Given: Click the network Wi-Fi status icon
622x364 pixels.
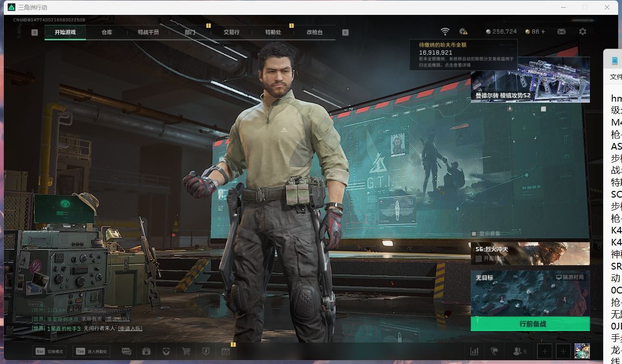Looking at the screenshot, I should [x=445, y=32].
